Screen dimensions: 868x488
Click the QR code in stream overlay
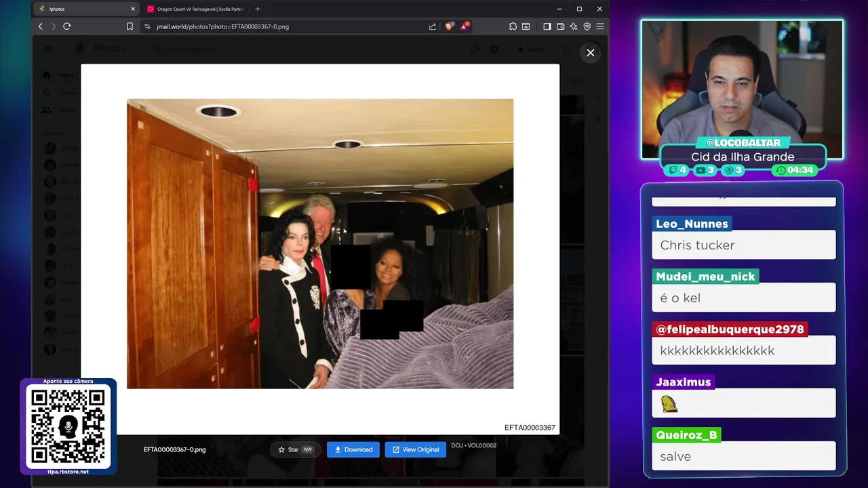tap(68, 427)
